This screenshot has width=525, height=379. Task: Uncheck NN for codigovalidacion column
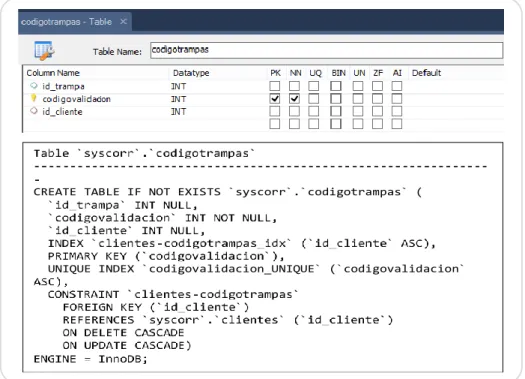[294, 99]
